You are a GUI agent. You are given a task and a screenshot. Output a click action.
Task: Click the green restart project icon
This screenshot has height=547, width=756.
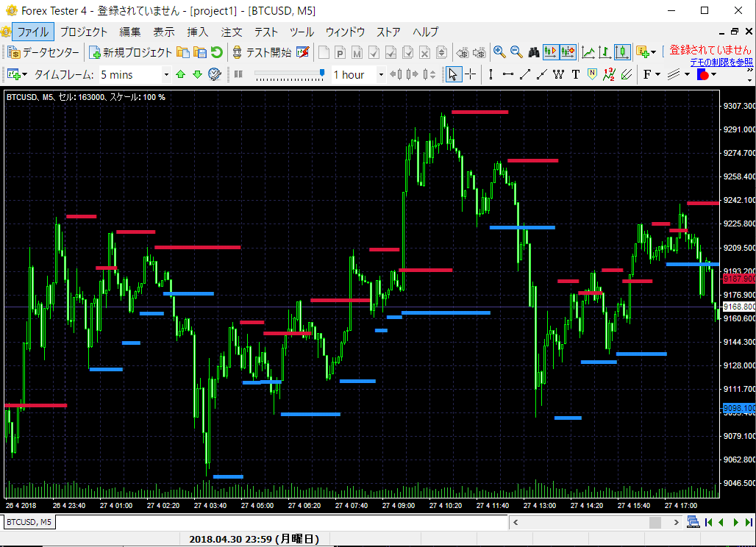coord(216,52)
